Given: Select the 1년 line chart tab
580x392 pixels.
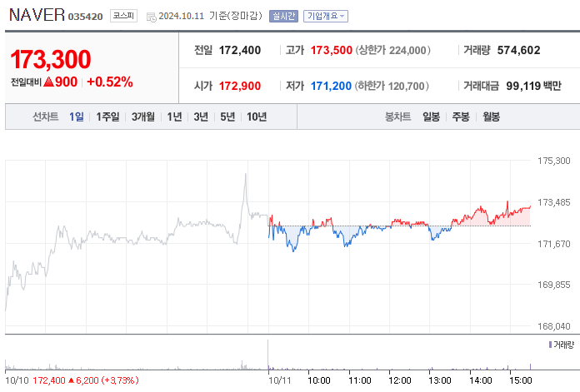Looking at the screenshot, I should click(174, 117).
